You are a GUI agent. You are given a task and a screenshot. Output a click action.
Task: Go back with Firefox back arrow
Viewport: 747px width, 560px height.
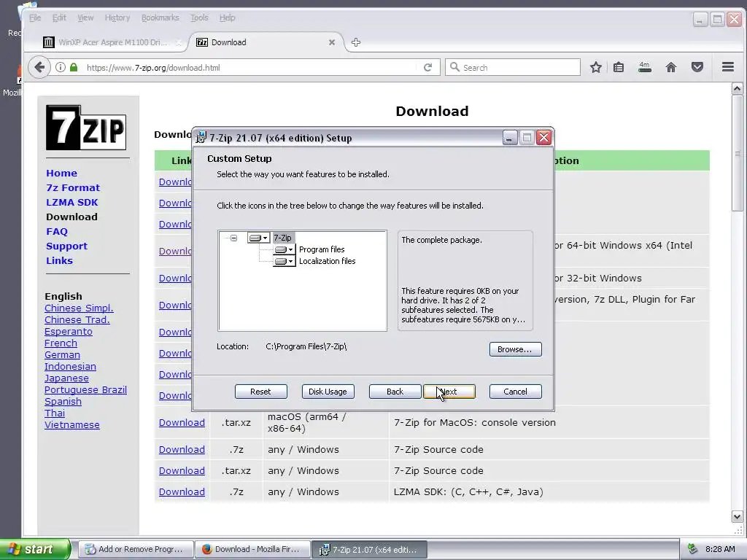pos(40,67)
